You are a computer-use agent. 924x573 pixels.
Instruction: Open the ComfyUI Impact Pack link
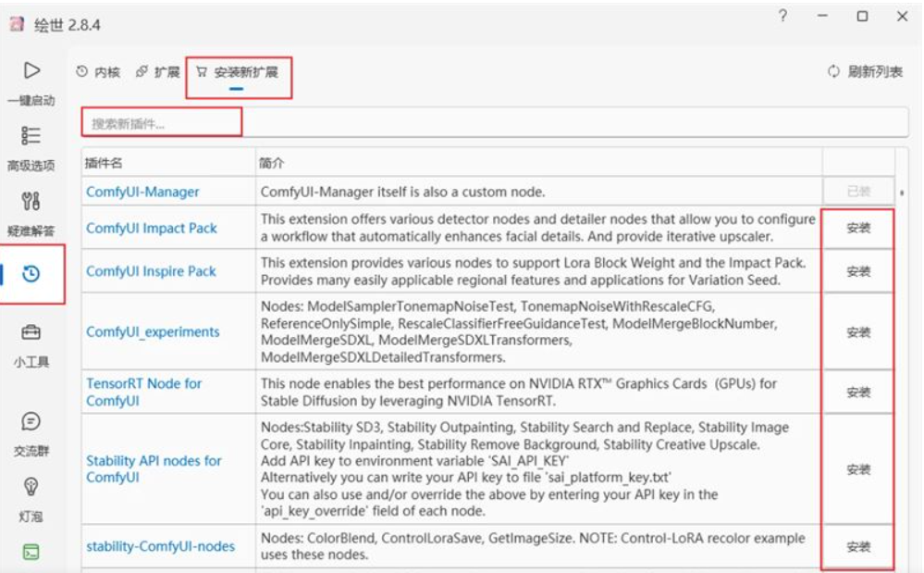coord(152,228)
